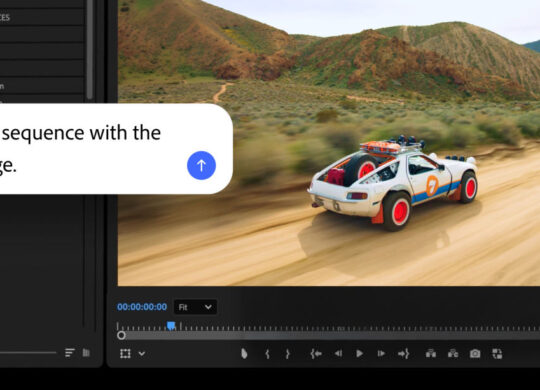This screenshot has width=540, height=390.
Task: Click the blue playhead marker on the ruler
Action: point(171,325)
